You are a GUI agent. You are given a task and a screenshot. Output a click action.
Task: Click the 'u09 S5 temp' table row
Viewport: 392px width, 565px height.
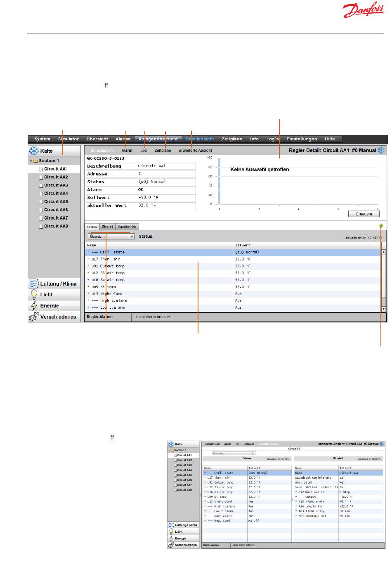233,287
